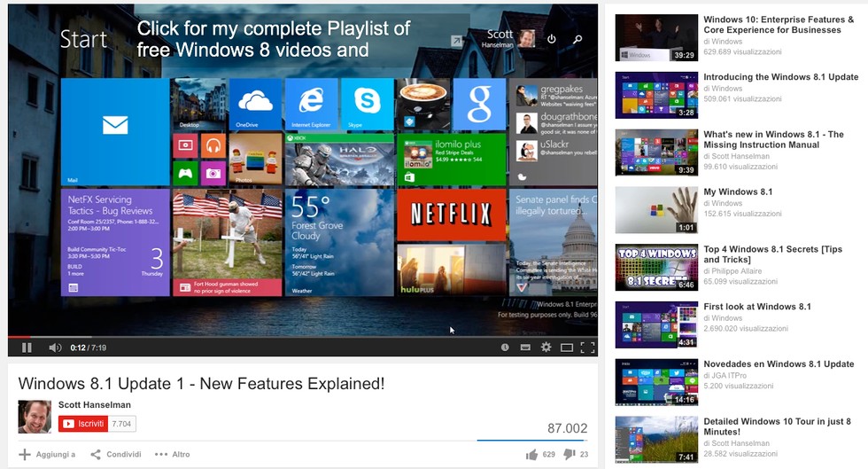Click the Aggiungi a button
Image resolution: width=868 pixels, height=469 pixels.
47,454
